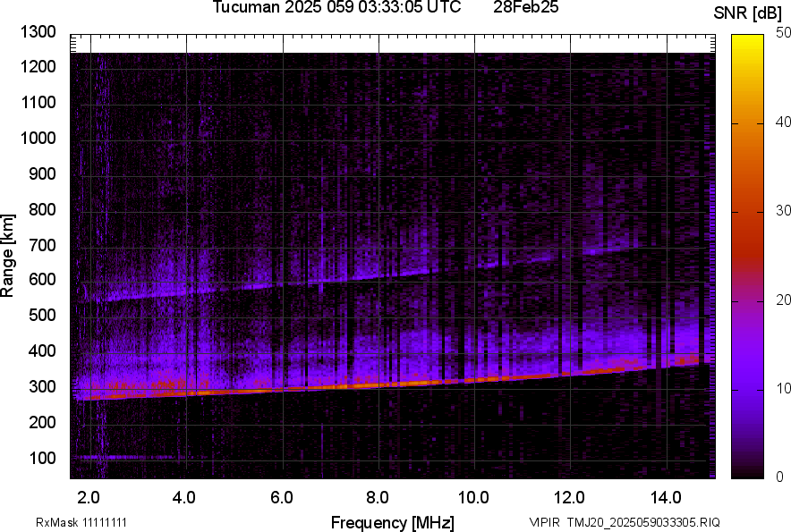Click the 14.0 frequency tick label
This screenshot has height=532, width=791.
click(666, 496)
